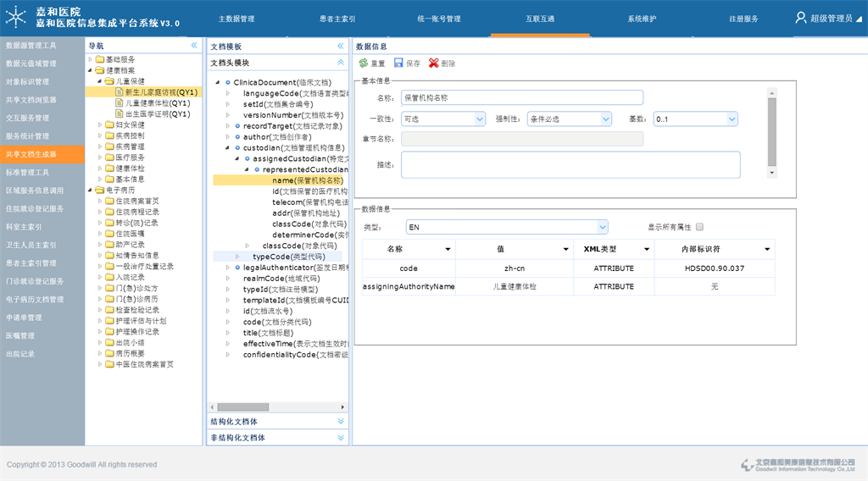Click the 删除 delete red X icon
Viewport: 868px width, 481px height.
click(x=434, y=64)
